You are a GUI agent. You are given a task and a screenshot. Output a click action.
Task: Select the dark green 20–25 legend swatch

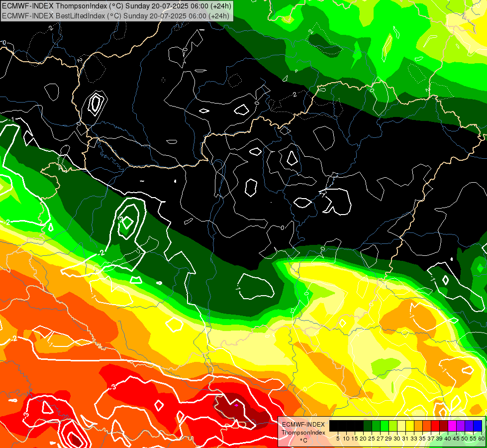368,426
